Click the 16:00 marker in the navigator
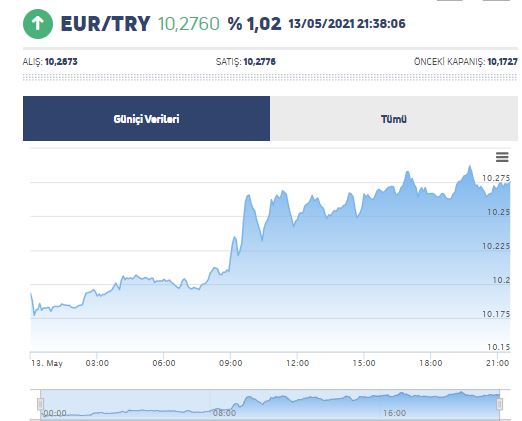 click(x=395, y=413)
